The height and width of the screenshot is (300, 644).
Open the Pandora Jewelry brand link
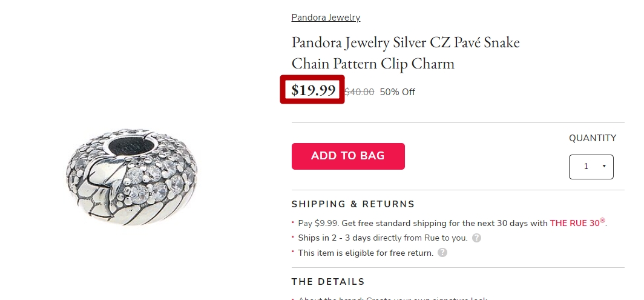[326, 18]
